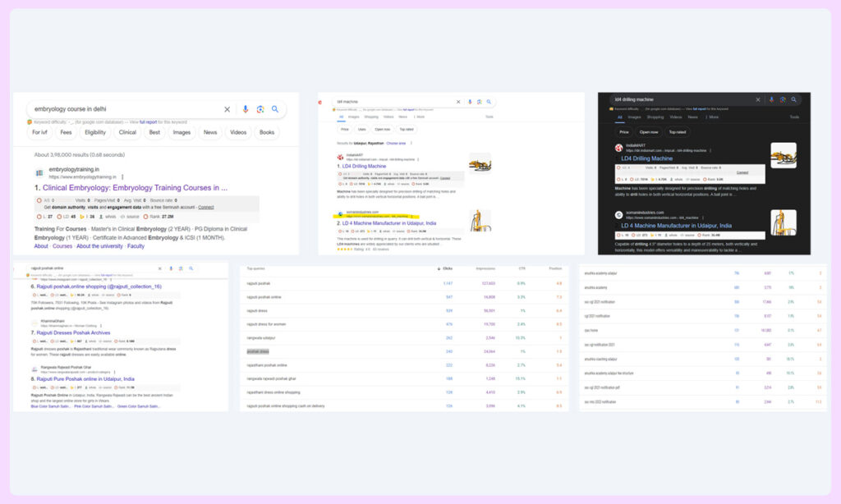Select the 'Clinical' filter chip
841x504 pixels.
(127, 132)
